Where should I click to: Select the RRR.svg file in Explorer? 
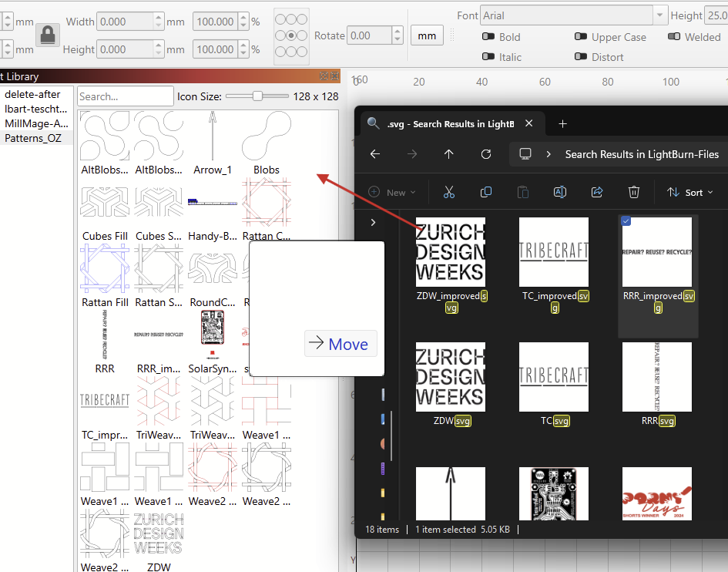click(657, 384)
